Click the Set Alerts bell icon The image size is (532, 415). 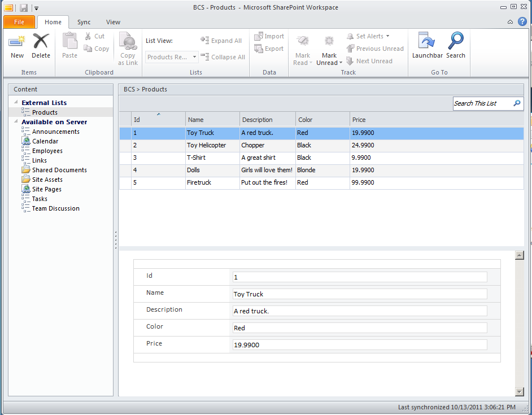pos(350,36)
